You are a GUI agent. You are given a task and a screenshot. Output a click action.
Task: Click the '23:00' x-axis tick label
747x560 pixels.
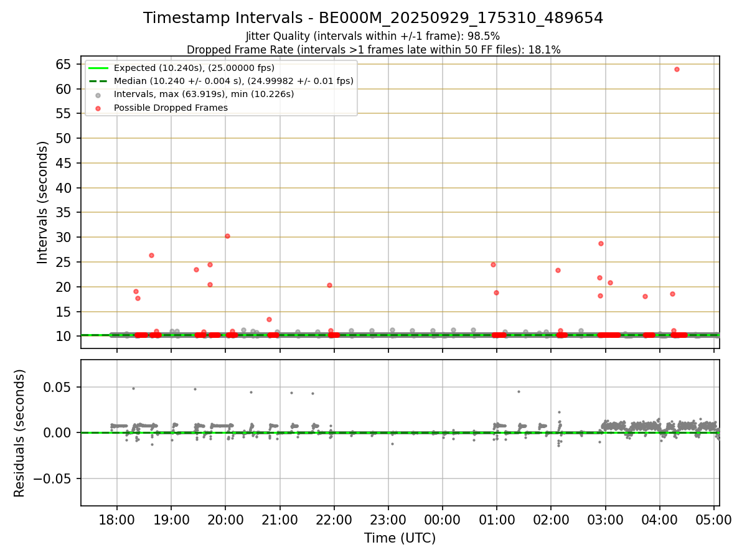click(388, 520)
